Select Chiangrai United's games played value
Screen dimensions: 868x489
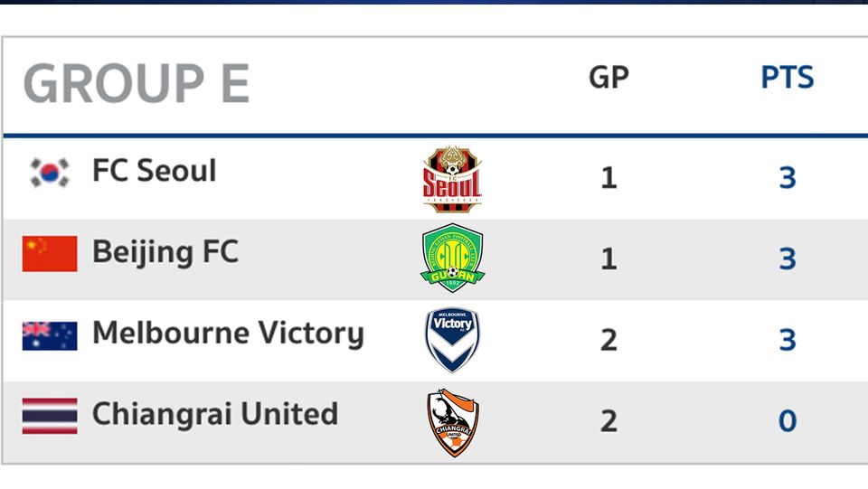tap(609, 421)
